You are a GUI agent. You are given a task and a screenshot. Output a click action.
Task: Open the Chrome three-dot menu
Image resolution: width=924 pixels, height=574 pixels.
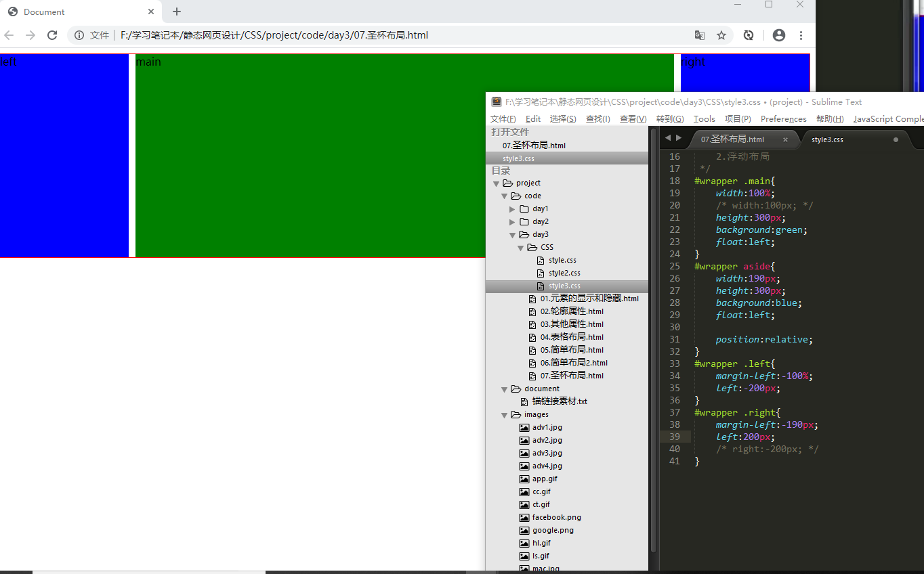point(801,35)
